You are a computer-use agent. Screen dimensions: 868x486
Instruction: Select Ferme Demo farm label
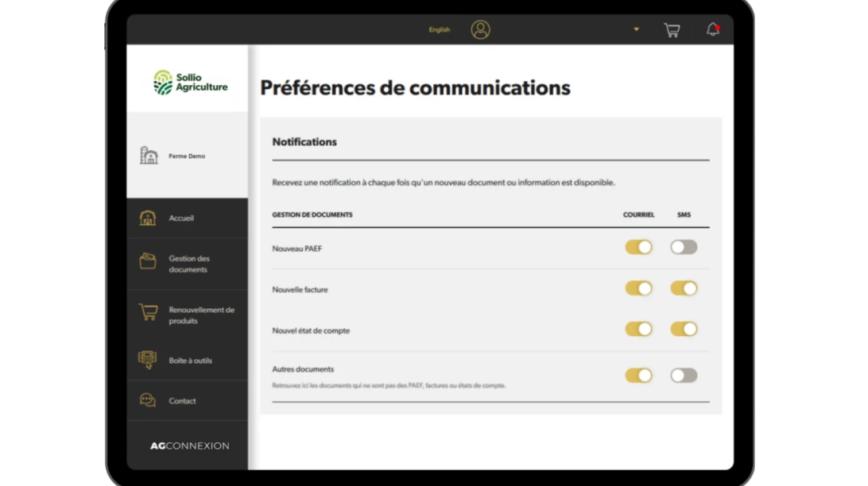pos(187,156)
